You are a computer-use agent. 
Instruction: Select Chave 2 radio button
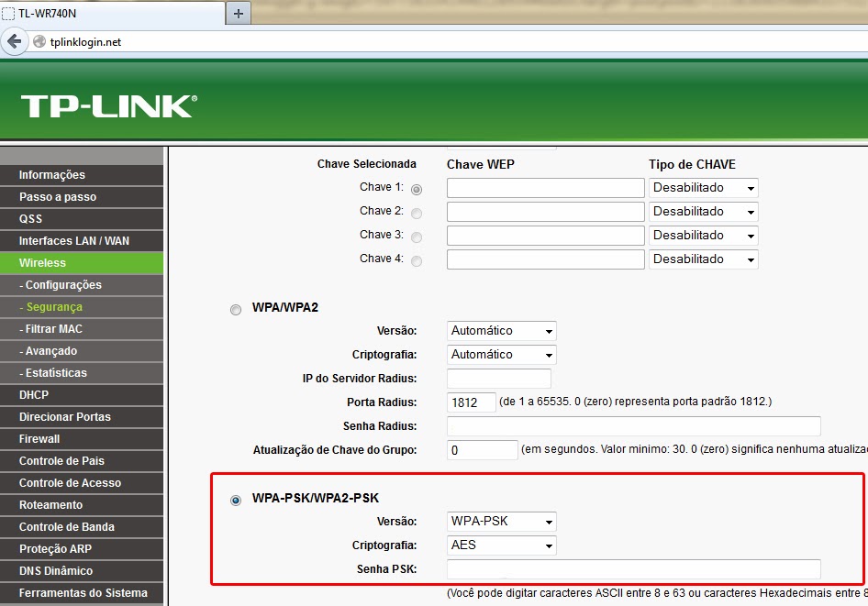click(x=417, y=214)
